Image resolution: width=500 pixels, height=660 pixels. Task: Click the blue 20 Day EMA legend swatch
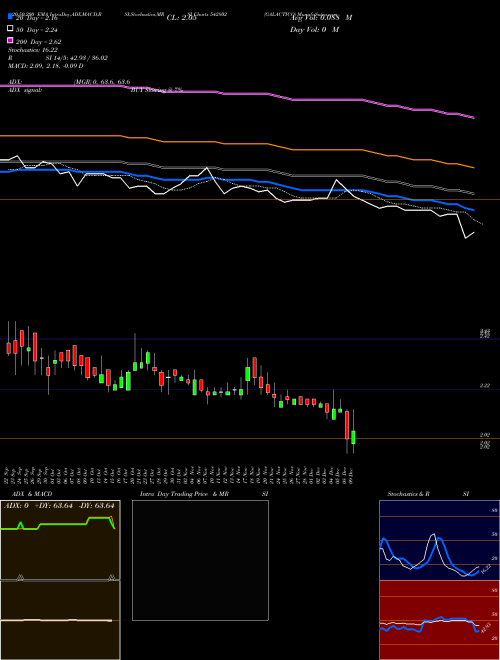tap(10, 16)
